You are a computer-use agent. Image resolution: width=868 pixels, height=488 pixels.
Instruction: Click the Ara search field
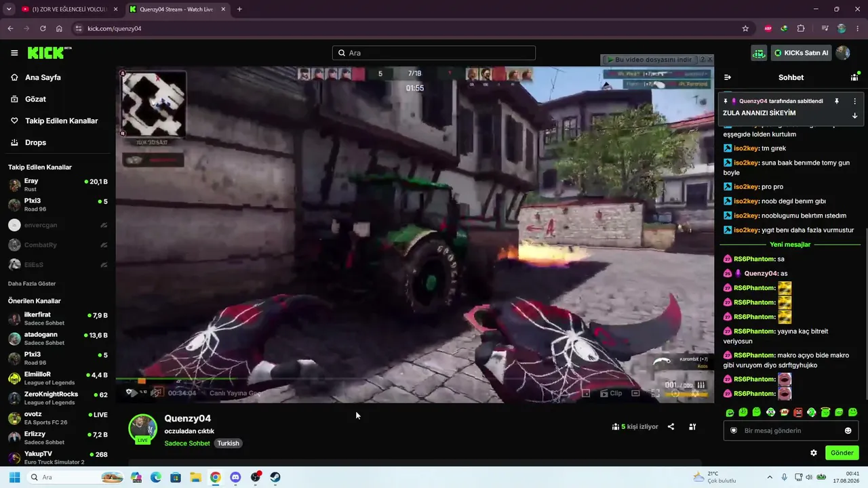click(x=434, y=53)
